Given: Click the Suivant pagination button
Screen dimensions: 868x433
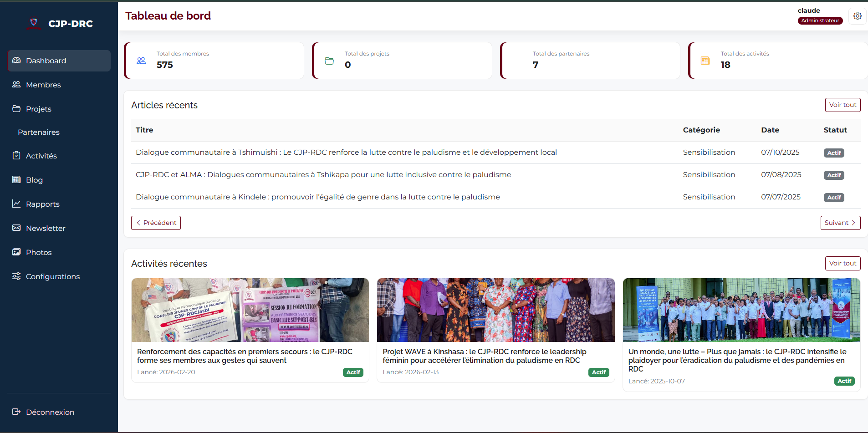Looking at the screenshot, I should coord(840,223).
